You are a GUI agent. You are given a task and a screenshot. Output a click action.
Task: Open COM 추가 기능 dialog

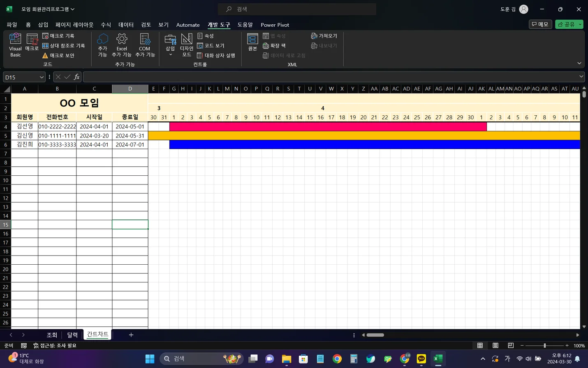(145, 45)
